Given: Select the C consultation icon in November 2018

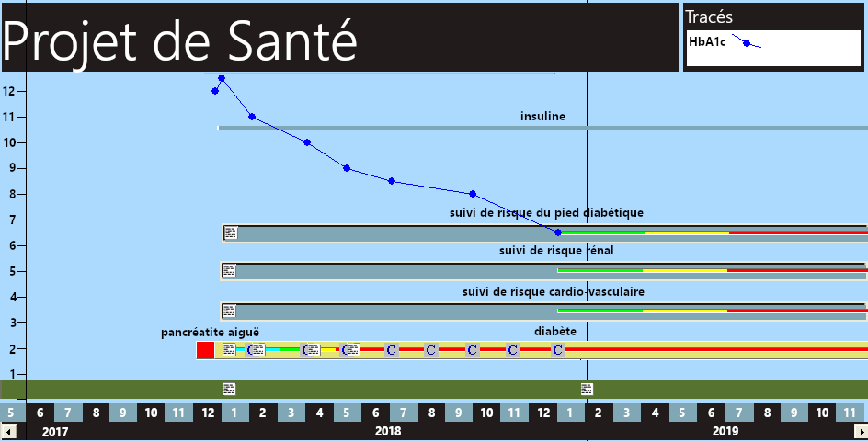Looking at the screenshot, I should coord(513,350).
